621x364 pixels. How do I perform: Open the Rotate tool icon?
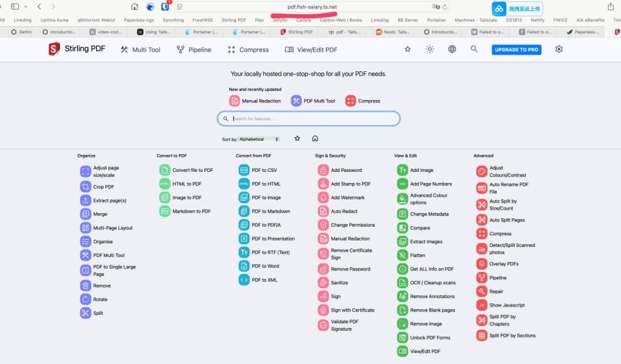[86, 299]
